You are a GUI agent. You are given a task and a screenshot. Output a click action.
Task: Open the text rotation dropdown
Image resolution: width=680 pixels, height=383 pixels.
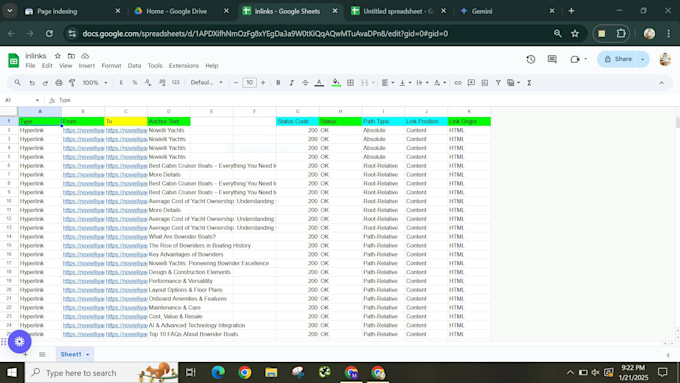pos(440,82)
